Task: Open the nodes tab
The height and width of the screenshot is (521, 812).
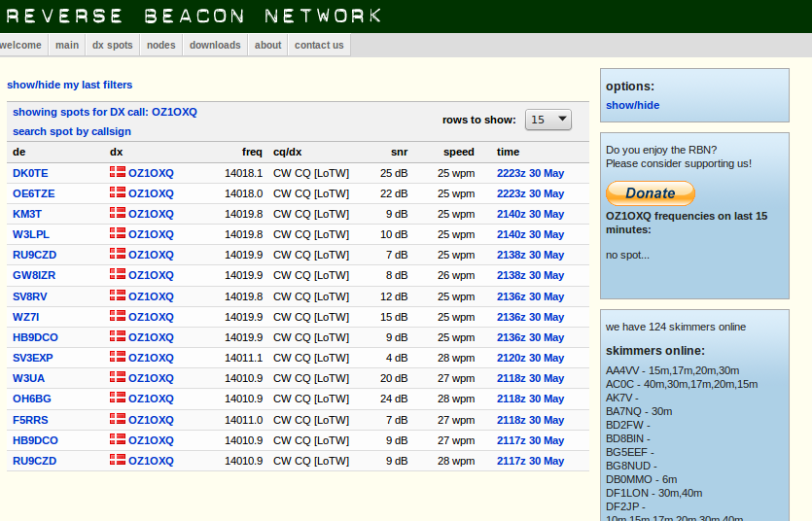Action: (x=161, y=45)
